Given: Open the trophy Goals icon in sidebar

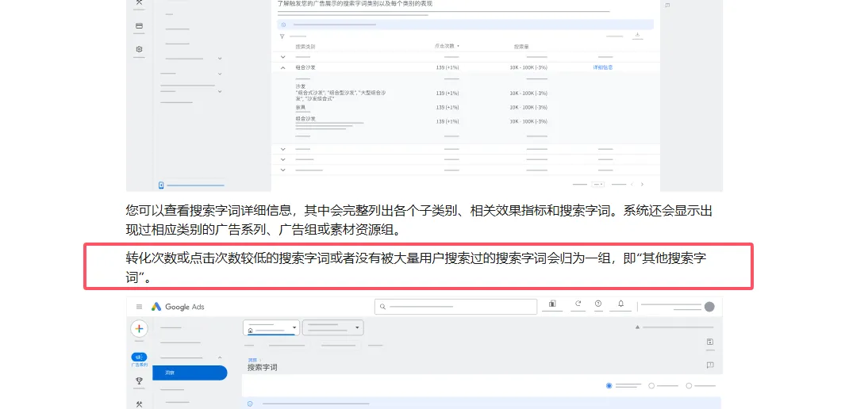Looking at the screenshot, I should 139,380.
